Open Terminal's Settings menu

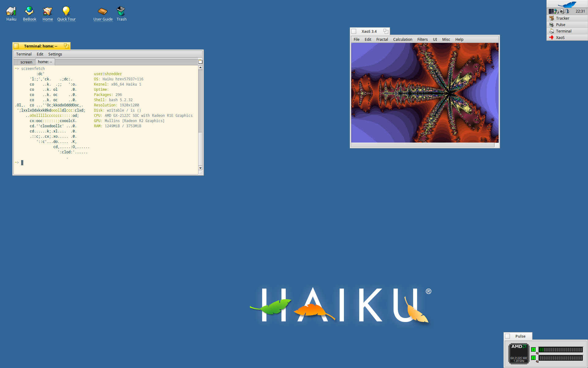[x=55, y=54]
